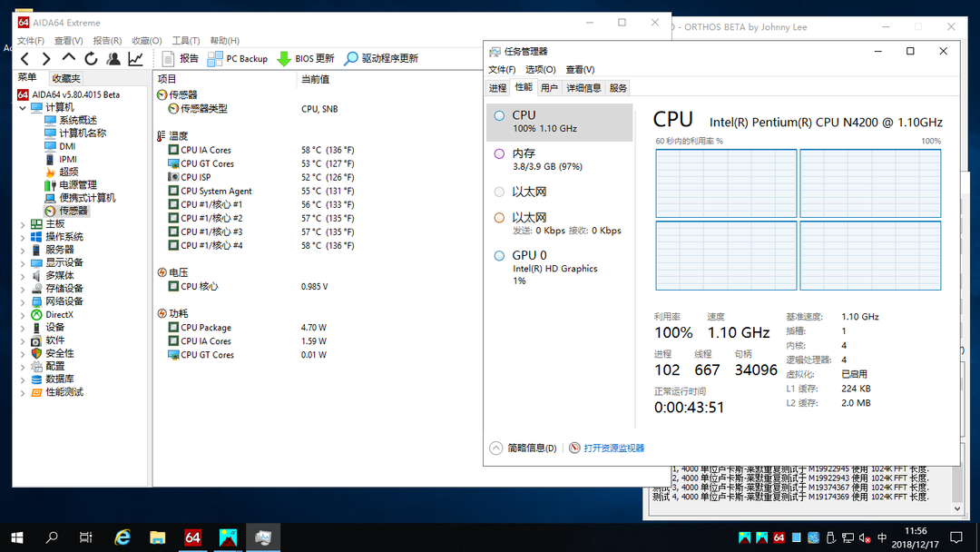Click BIOS 更新 toolbar button
The image size is (980, 552).
click(x=306, y=59)
